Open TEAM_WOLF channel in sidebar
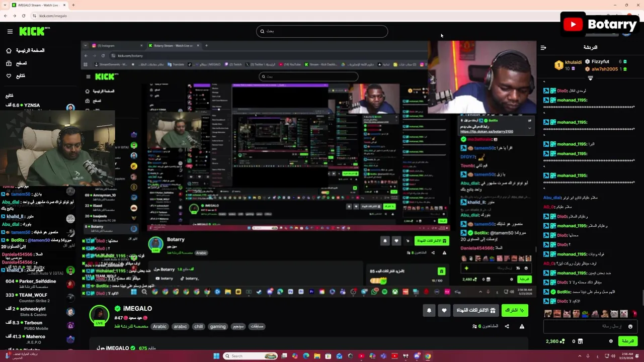The width and height of the screenshot is (644, 362). click(39, 297)
